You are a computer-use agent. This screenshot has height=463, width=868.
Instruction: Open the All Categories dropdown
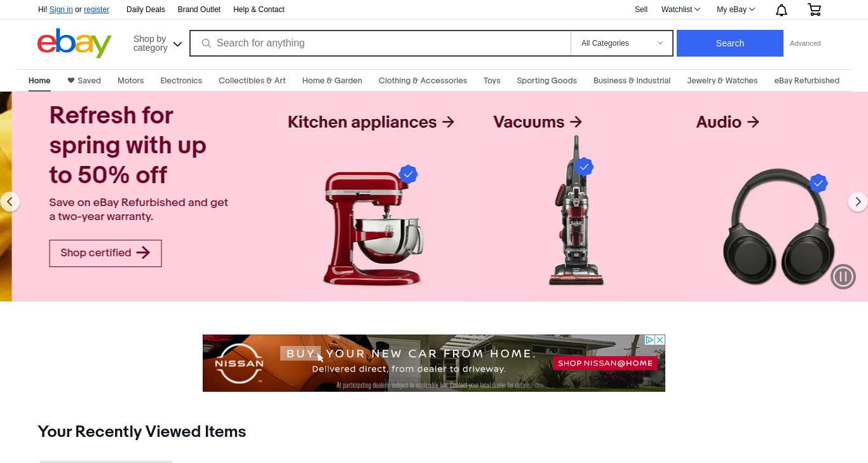point(621,43)
